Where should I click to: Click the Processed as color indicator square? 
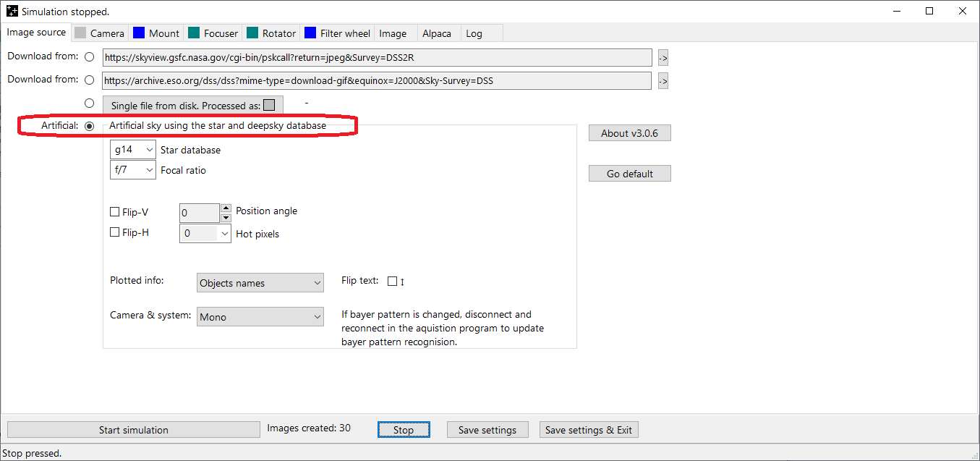269,106
